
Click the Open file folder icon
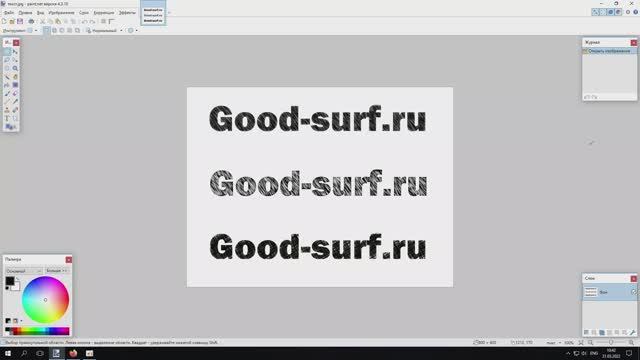click(12, 21)
